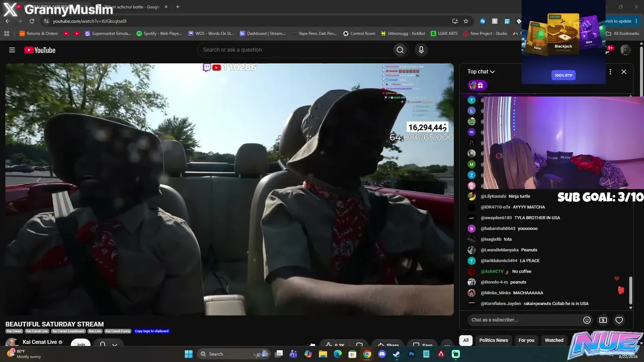Select the All filter chip

pos(466,340)
